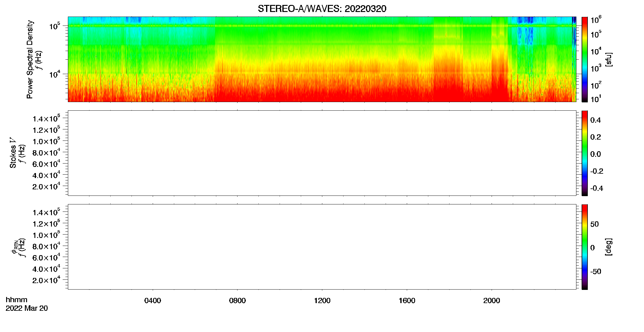The height and width of the screenshot is (332, 644).
Task: Click the power spectral density color bar
Action: coord(585,59)
